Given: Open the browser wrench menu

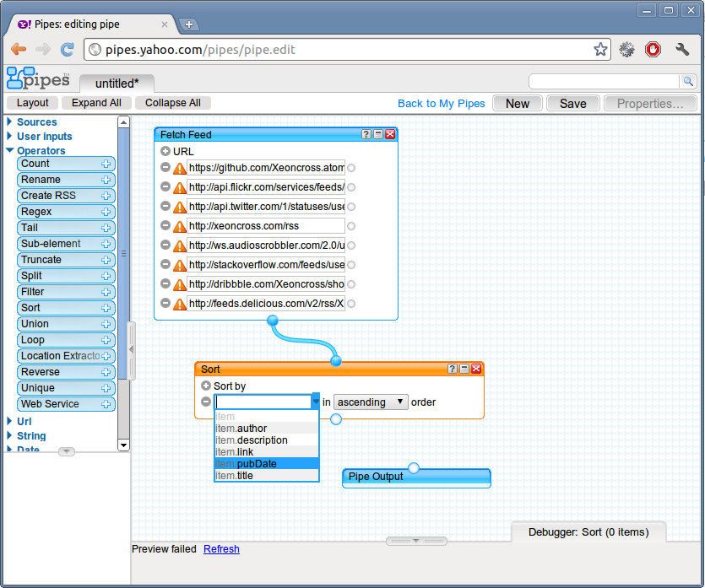Looking at the screenshot, I should pos(682,50).
